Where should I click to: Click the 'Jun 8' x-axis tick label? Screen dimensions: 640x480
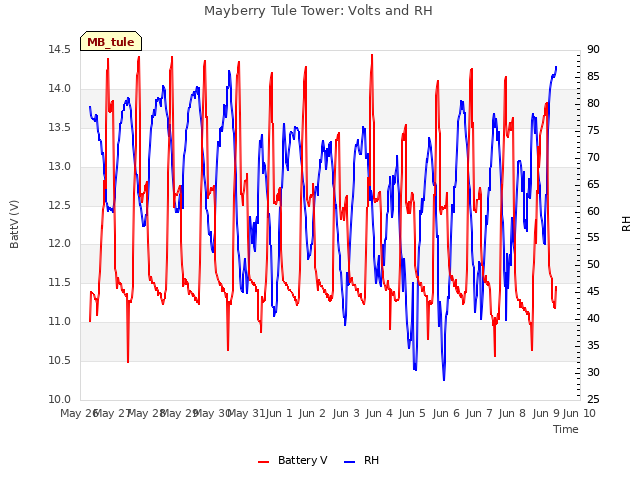coord(512,413)
